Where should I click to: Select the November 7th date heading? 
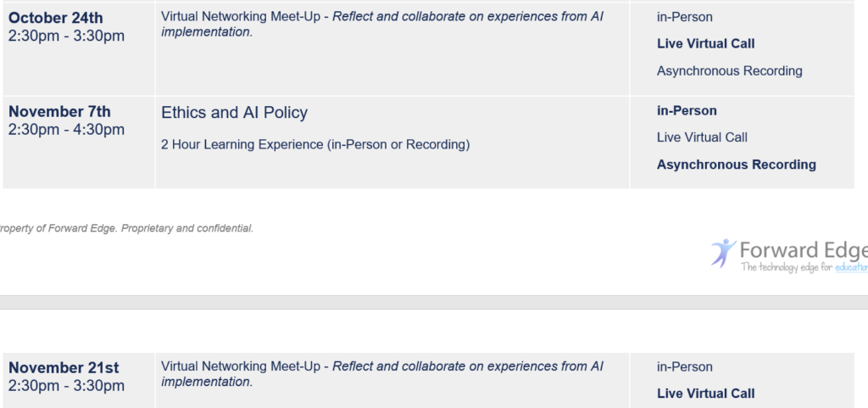pyautogui.click(x=59, y=111)
